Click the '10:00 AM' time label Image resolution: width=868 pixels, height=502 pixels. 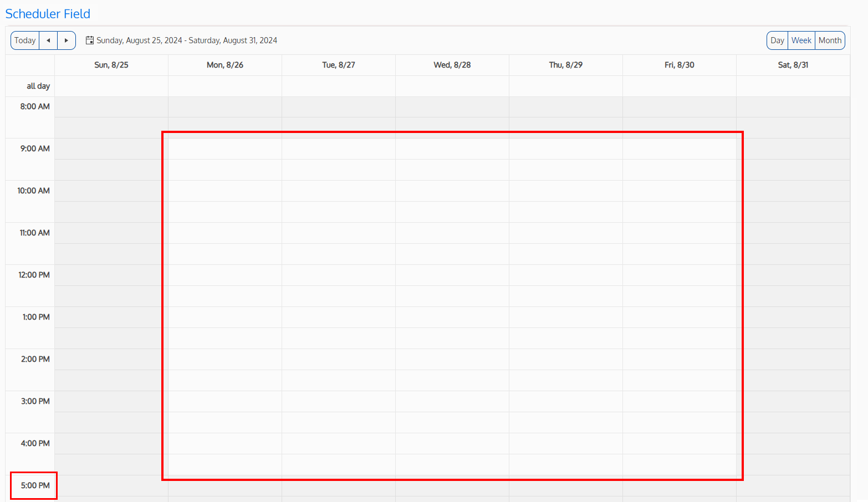33,191
